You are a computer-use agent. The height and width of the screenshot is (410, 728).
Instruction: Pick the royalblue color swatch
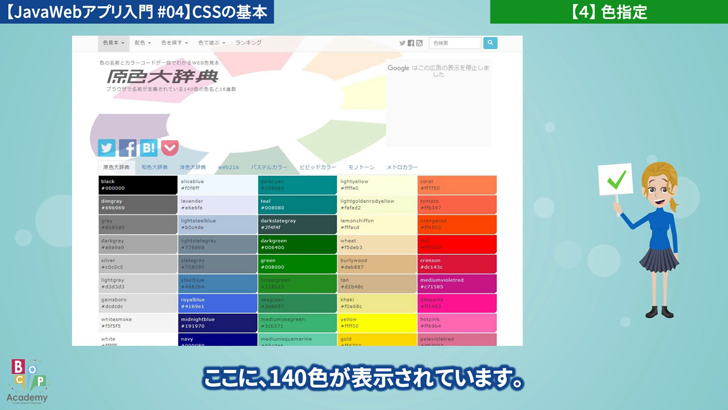tap(217, 303)
